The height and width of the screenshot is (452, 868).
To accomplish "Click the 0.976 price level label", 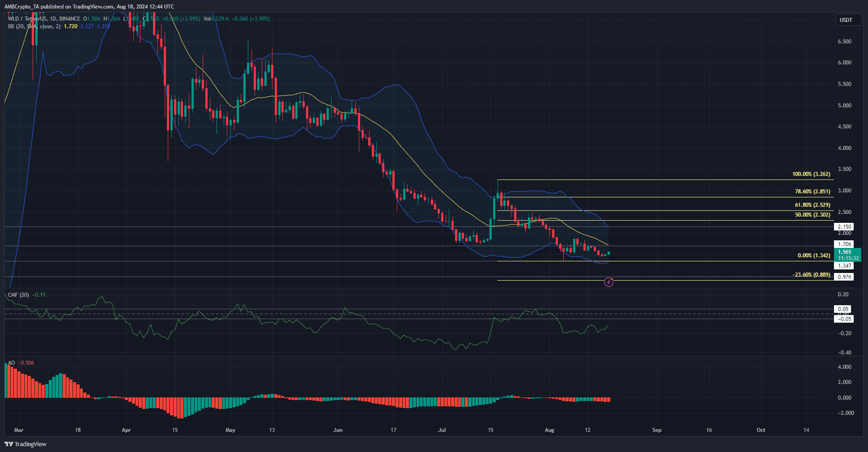I will 844,277.
